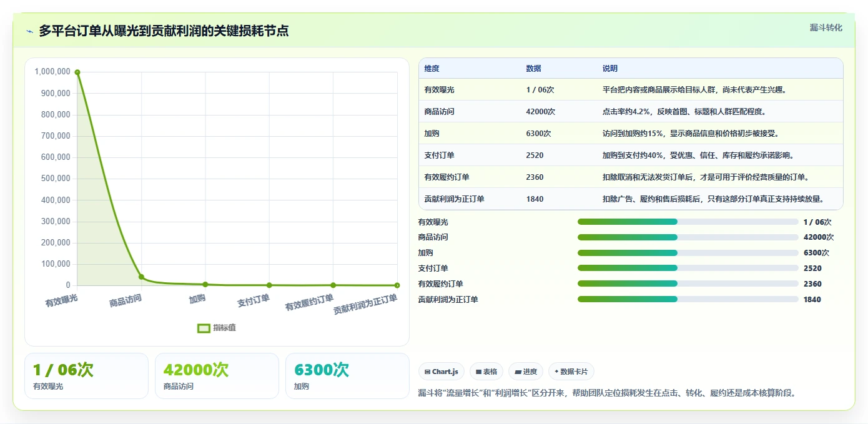This screenshot has height=424, width=868.
Task: Click the description starting 加购到支付约40%
Action: pyautogui.click(x=698, y=155)
